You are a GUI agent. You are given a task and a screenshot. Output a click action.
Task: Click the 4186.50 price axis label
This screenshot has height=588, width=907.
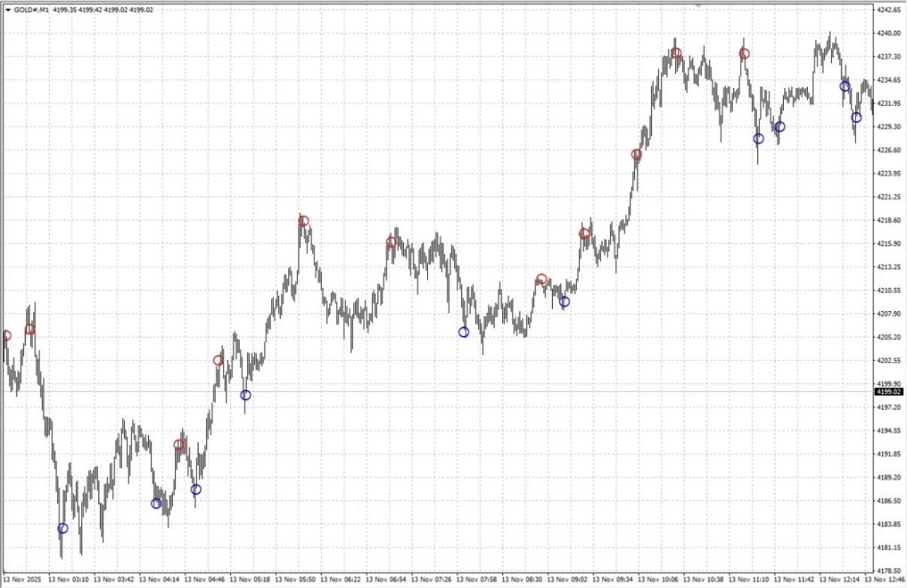(x=890, y=501)
